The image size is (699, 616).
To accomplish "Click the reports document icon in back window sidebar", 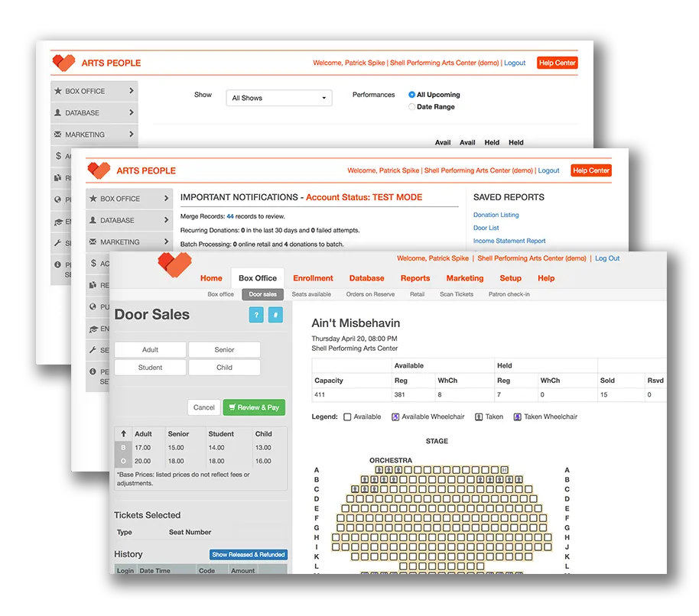I will [x=57, y=178].
